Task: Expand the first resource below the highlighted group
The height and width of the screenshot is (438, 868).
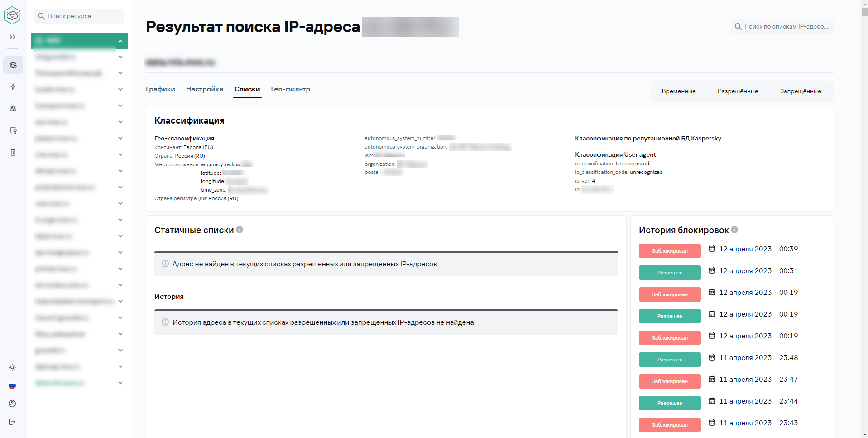Action: pos(120,57)
